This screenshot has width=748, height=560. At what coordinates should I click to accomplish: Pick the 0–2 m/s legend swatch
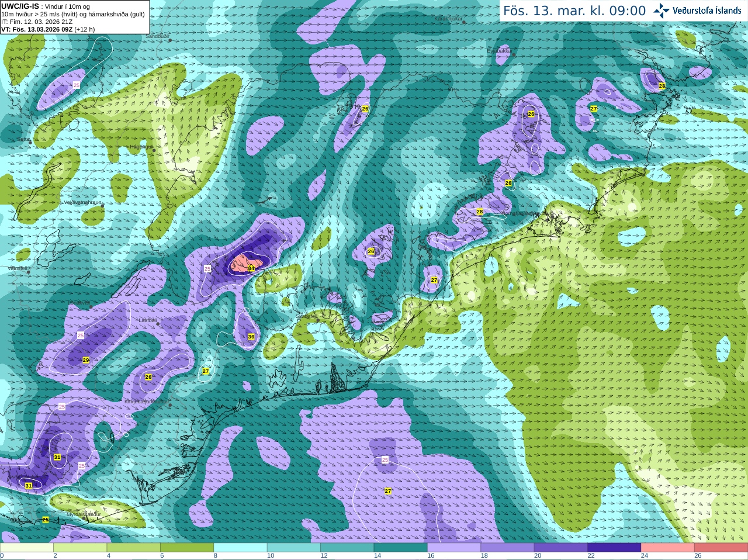[x=27, y=548]
